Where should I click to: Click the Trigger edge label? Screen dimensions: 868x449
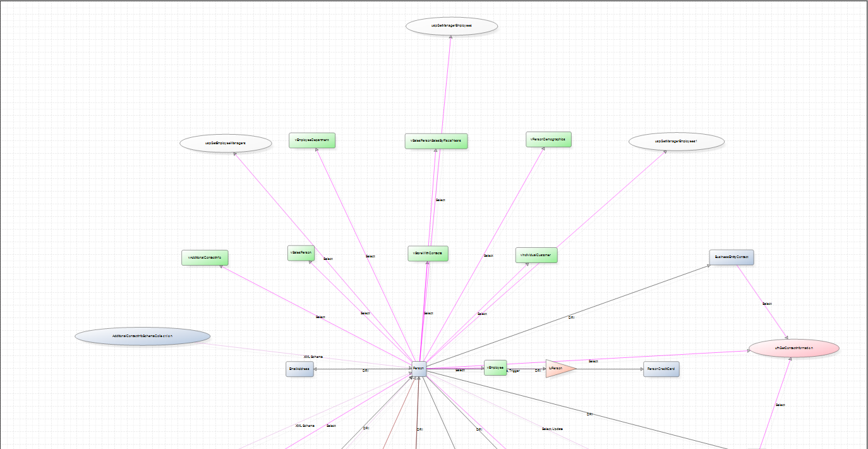click(514, 371)
